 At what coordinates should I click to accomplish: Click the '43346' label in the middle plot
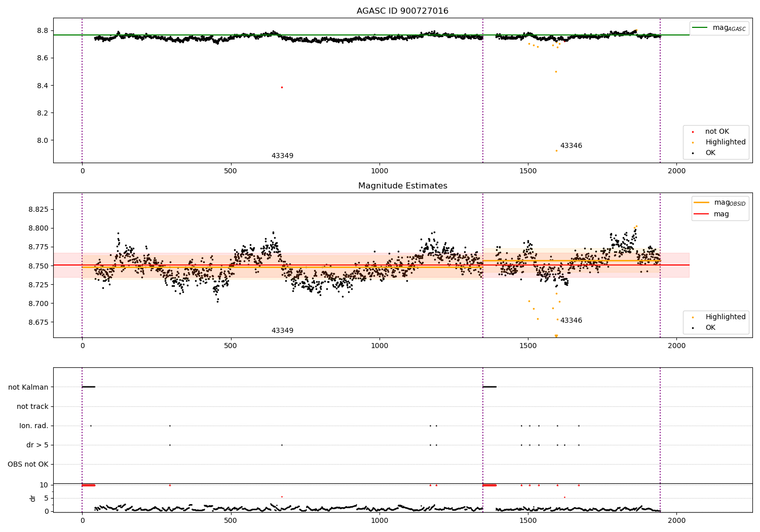(x=571, y=321)
